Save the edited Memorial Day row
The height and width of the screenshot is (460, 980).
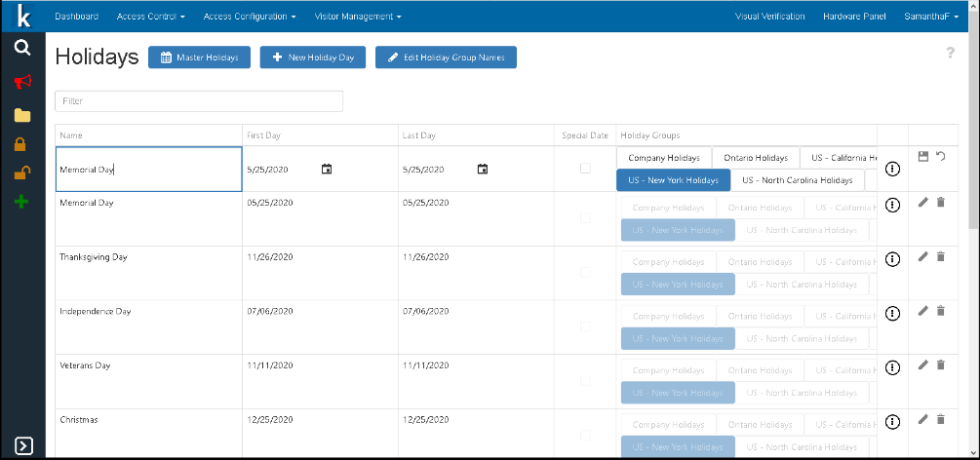[923, 156]
